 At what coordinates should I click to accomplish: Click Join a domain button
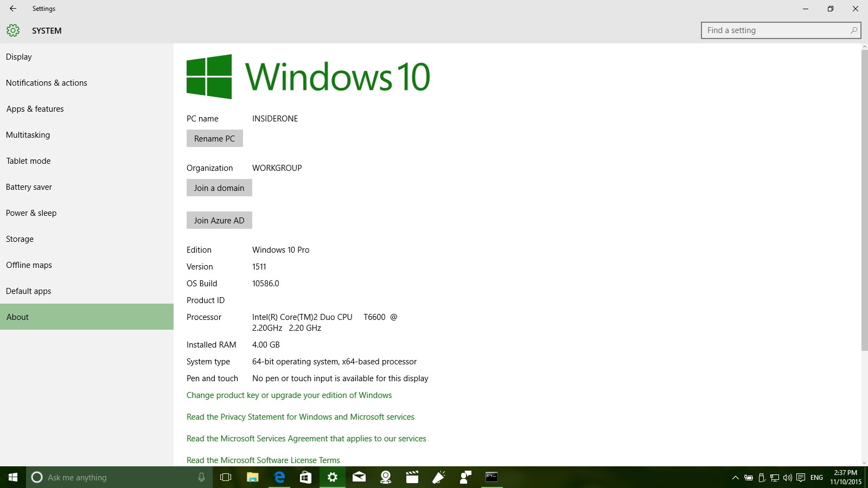[x=219, y=188]
